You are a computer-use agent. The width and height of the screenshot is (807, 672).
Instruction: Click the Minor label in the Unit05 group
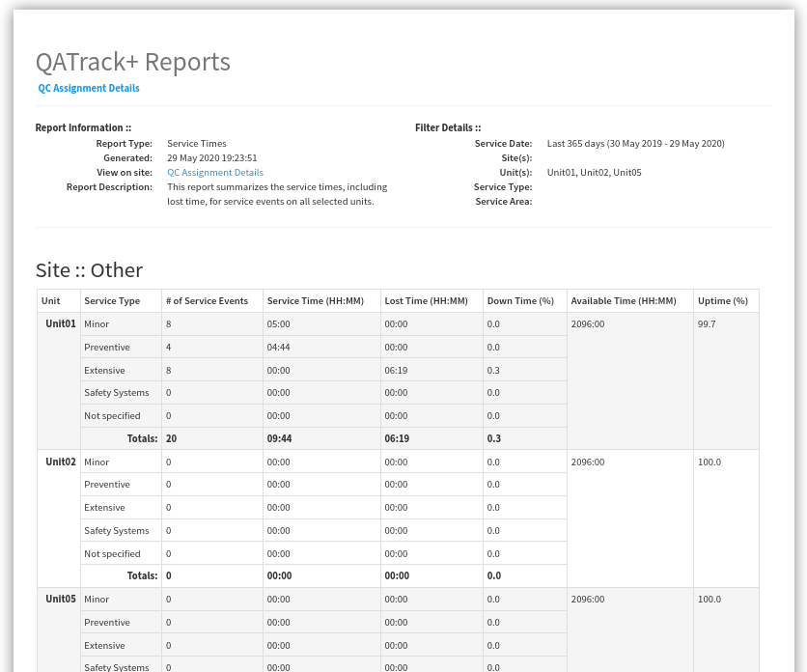(x=97, y=600)
